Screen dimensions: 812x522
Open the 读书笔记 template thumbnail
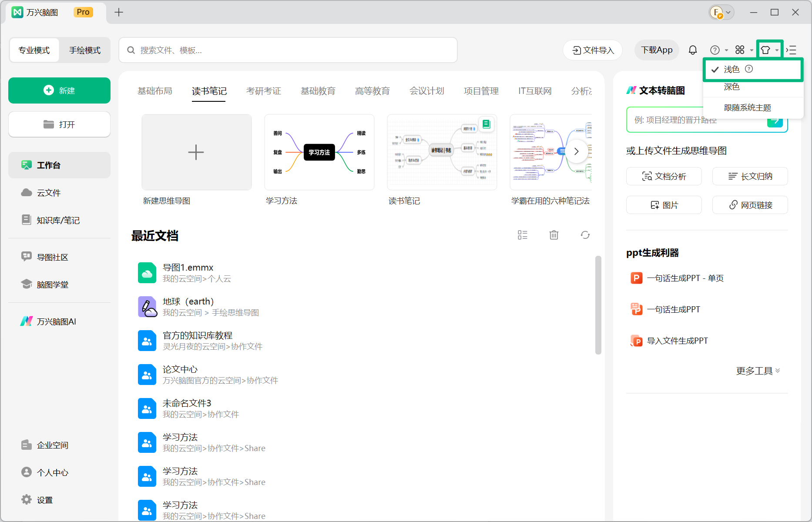[442, 152]
